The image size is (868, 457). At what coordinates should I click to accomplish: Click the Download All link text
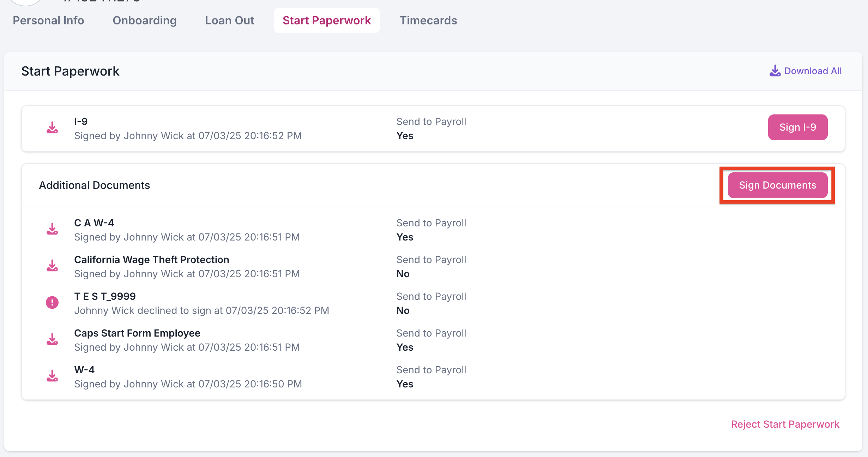tap(813, 71)
